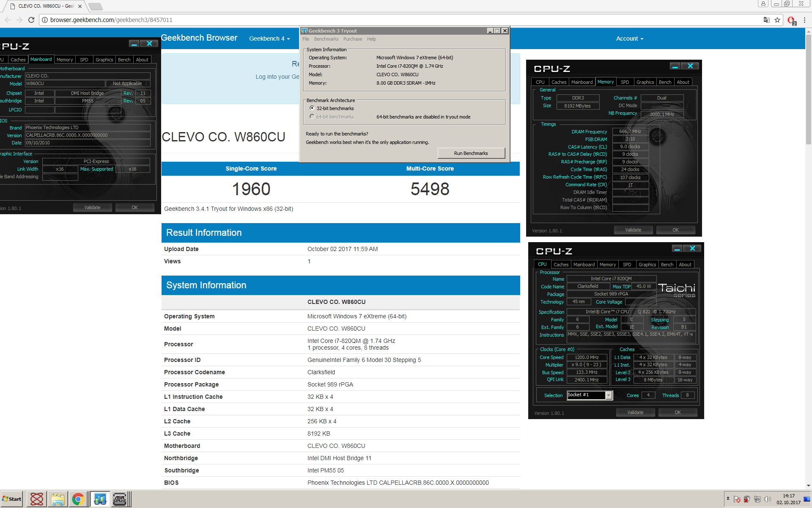The image size is (812, 508).
Task: Open Windows Explorer from the taskbar
Action: point(58,499)
